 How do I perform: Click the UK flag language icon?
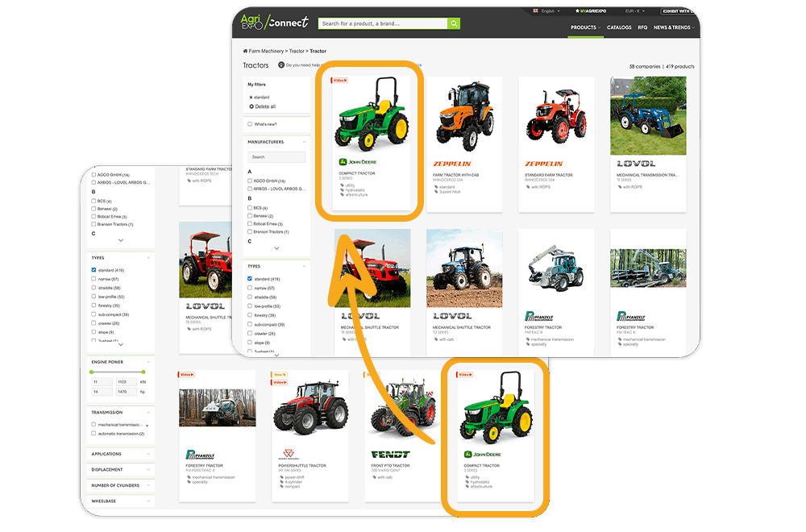(x=536, y=11)
